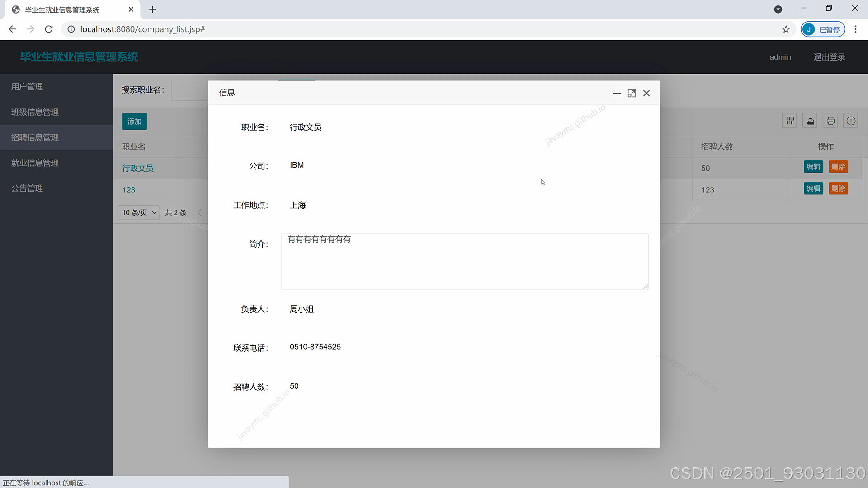This screenshot has width=868, height=488.
Task: Close the 毕业生就业信息管理系统 tab
Action: coord(131,9)
